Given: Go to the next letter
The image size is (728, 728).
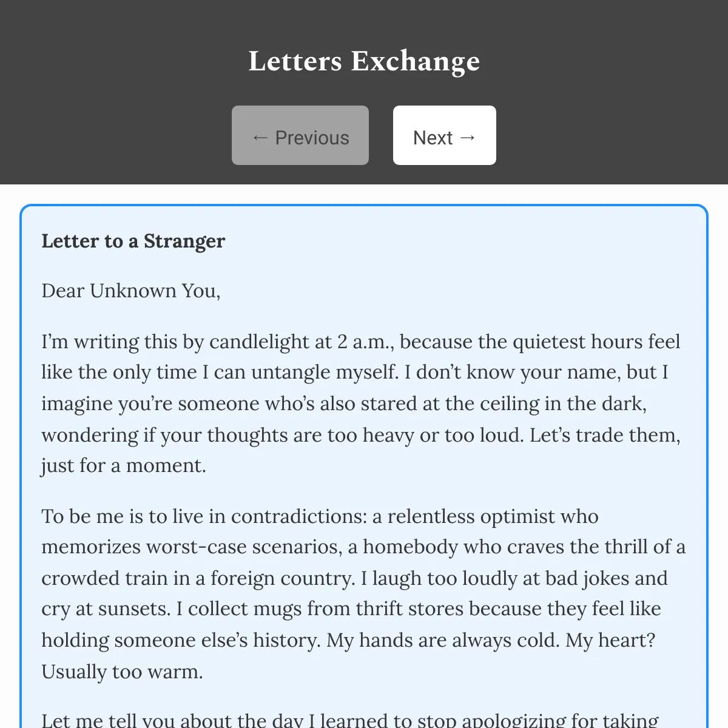Looking at the screenshot, I should click(x=444, y=135).
